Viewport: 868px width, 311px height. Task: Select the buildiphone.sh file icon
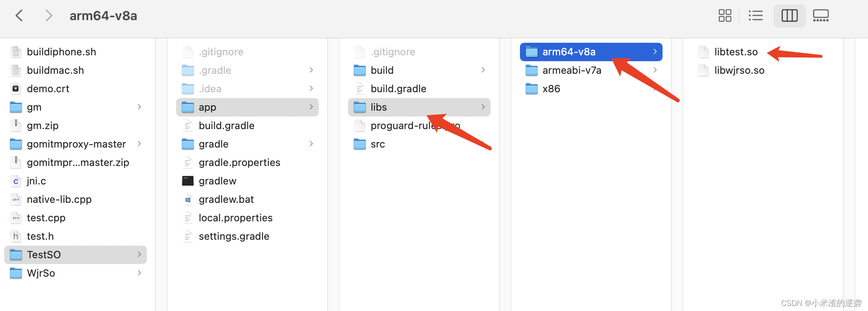tap(16, 52)
